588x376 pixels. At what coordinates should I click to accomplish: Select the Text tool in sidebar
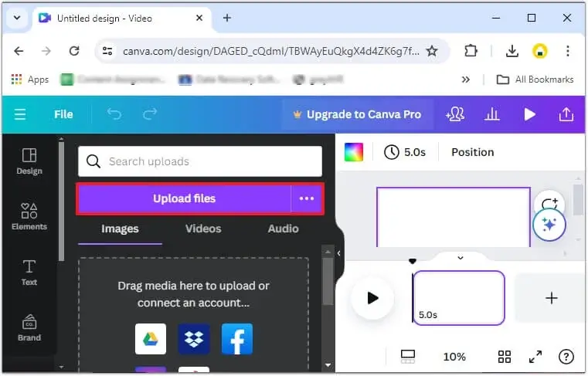coord(29,273)
